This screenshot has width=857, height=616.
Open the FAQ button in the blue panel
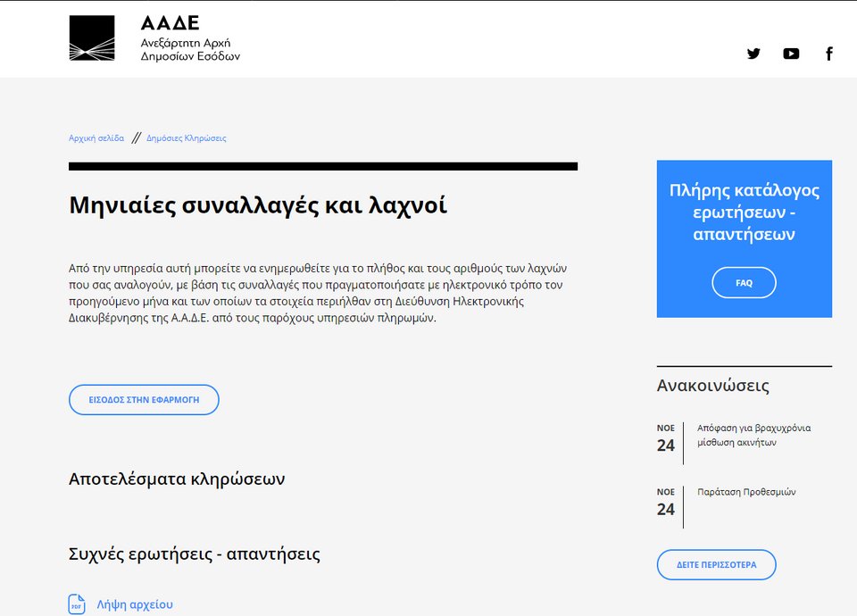744,282
